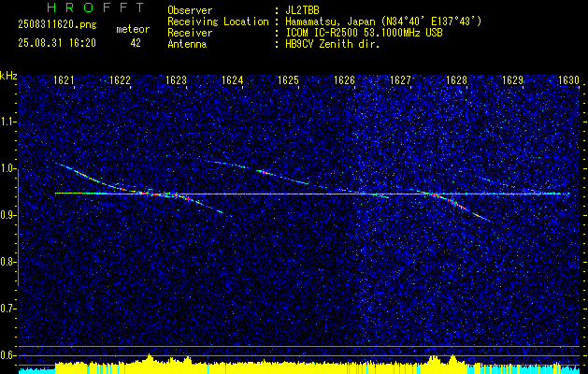Click the 0.7 kHz frequency label

tap(7, 309)
